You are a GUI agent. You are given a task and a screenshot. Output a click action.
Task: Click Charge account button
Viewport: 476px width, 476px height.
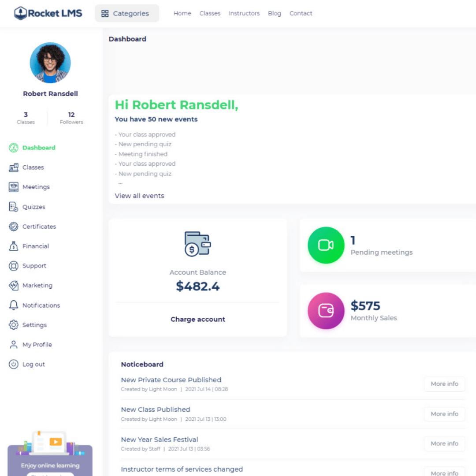(x=197, y=320)
